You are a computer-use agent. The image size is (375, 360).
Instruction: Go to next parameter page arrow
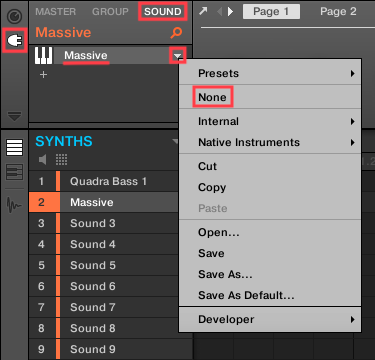tap(230, 12)
